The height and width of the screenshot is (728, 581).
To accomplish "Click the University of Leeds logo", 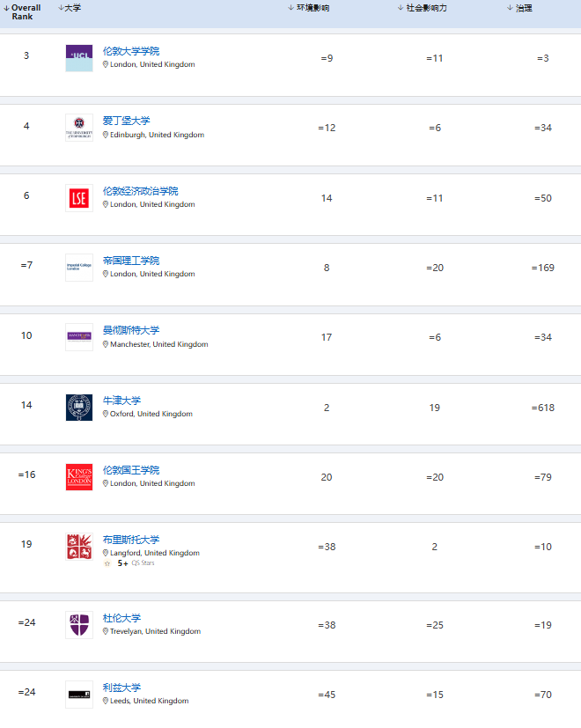I will [x=78, y=694].
